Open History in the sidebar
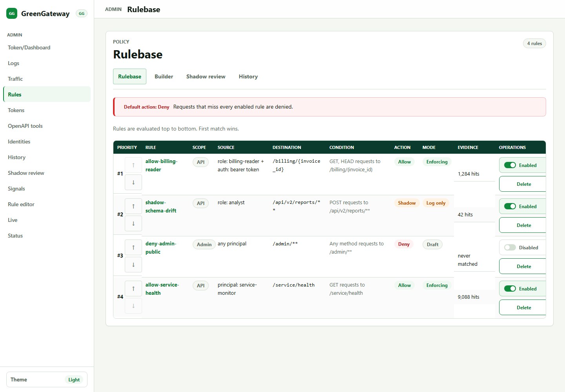The width and height of the screenshot is (565, 392). pos(47,157)
